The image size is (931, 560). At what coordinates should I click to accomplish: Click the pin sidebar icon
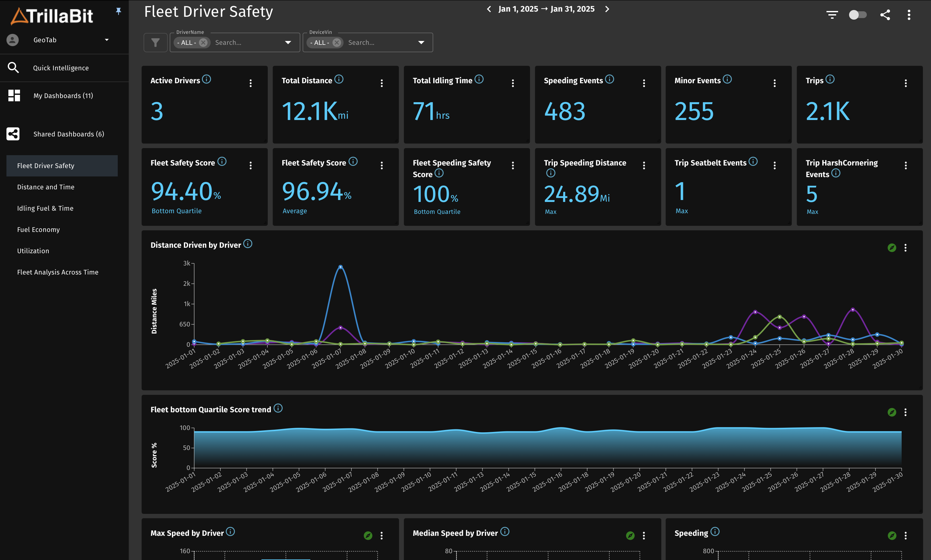coord(118,11)
